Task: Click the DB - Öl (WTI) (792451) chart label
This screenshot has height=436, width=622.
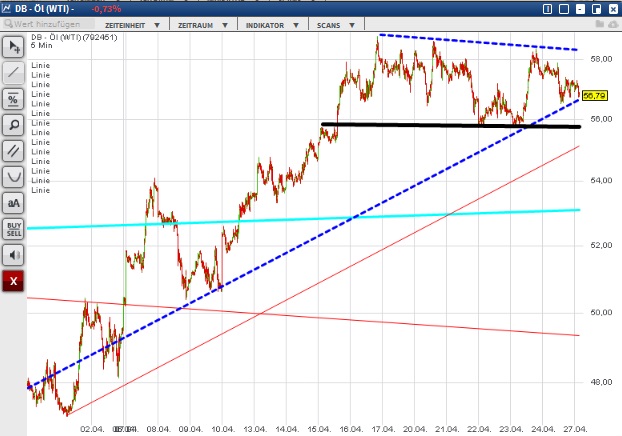Action: (x=74, y=37)
